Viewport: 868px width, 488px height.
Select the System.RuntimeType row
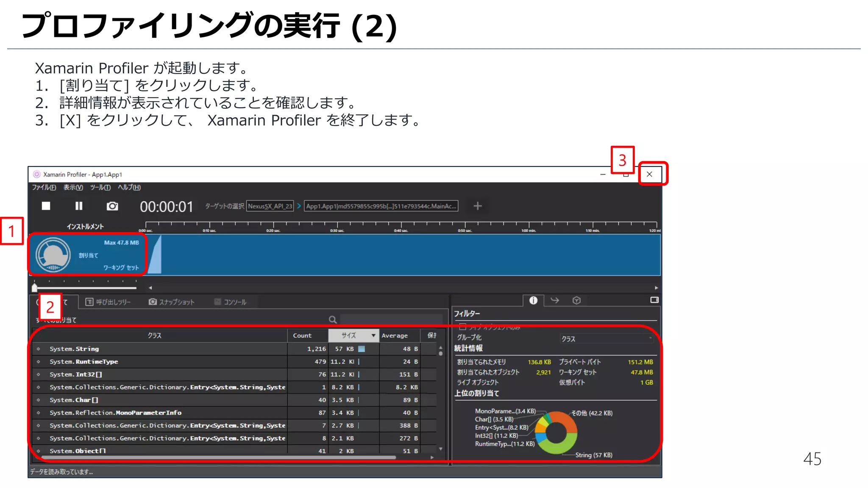234,361
